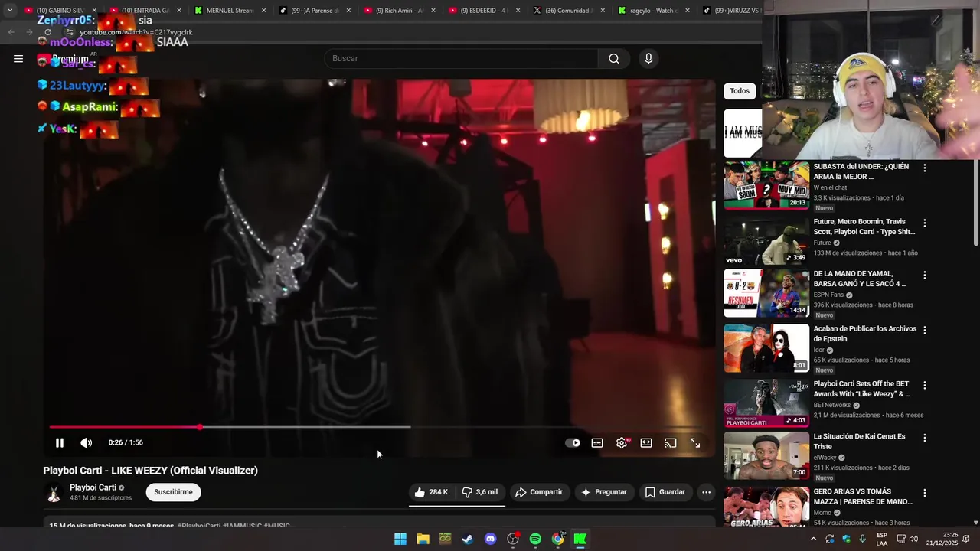Viewport: 980px width, 551px height.
Task: Open options for DE LA MANO DE YAMAL video
Action: pyautogui.click(x=924, y=275)
